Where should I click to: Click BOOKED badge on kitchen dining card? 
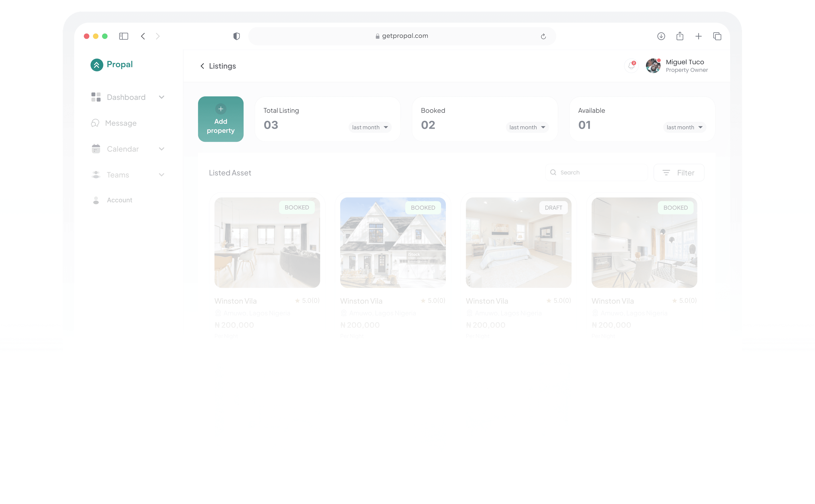(676, 208)
